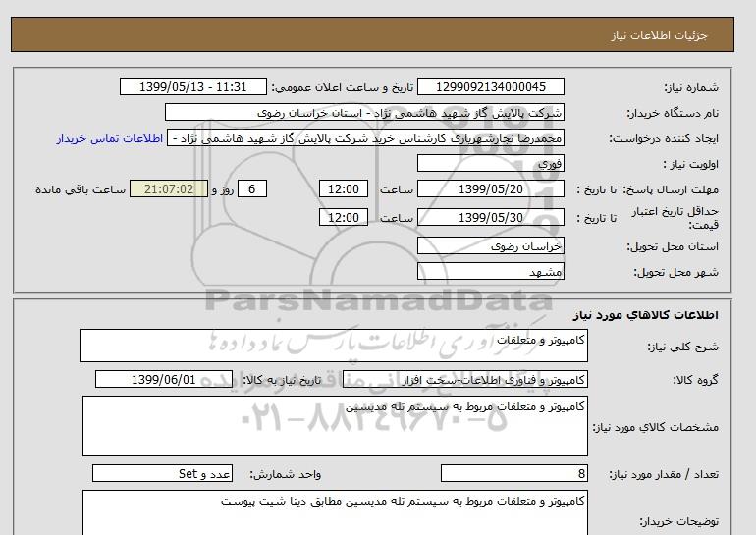Click the goods group field سخت افزار
Screen dimensions: 756x535
click(465, 379)
